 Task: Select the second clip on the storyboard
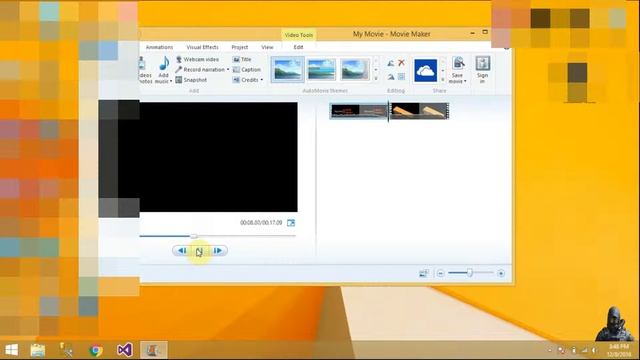419,111
